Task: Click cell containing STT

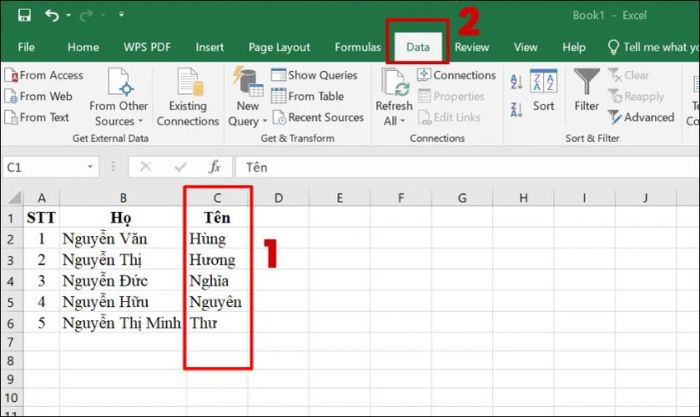Action: point(42,217)
